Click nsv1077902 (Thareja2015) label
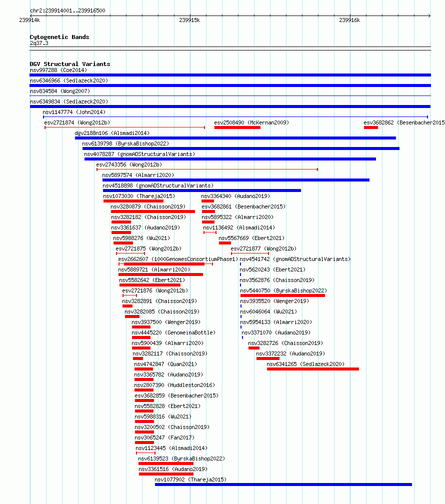445x504 pixels. click(190, 479)
